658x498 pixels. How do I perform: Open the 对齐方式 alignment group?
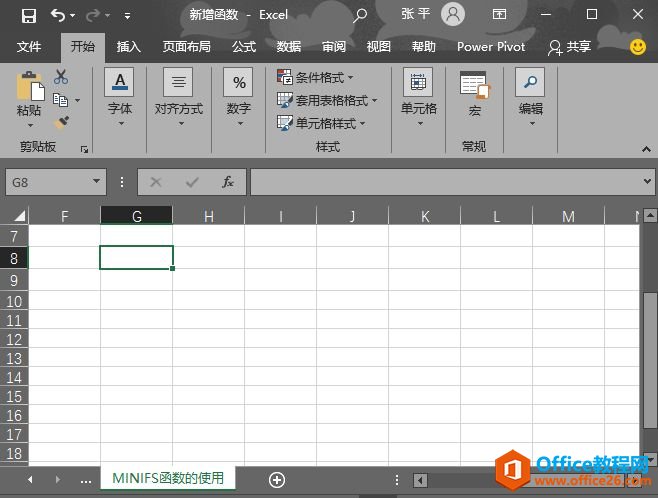[x=179, y=97]
